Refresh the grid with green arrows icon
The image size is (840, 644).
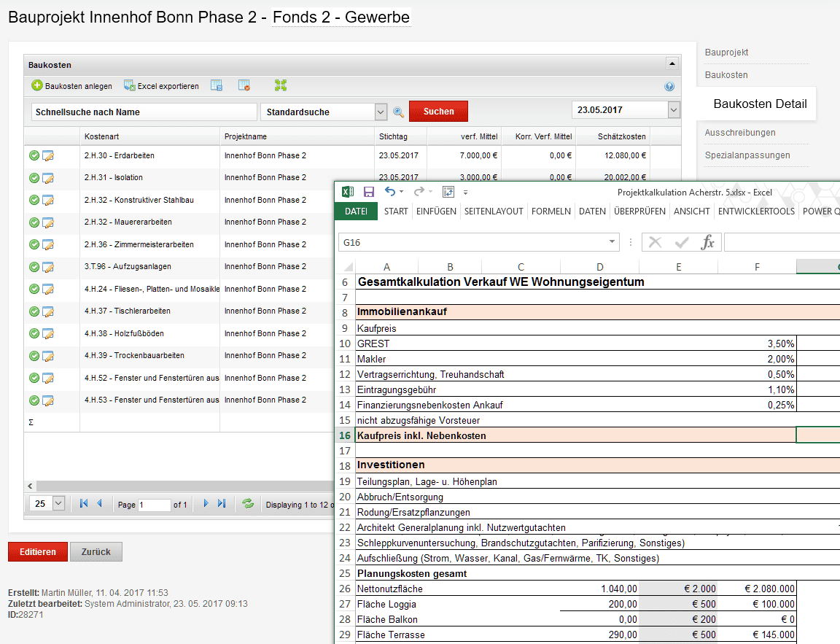[x=248, y=504]
